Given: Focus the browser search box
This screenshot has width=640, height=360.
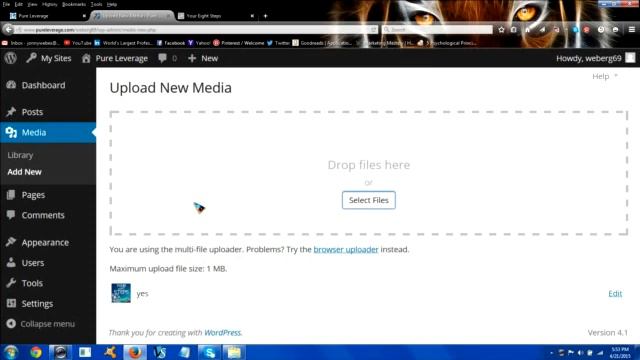Looking at the screenshot, I should (x=438, y=30).
